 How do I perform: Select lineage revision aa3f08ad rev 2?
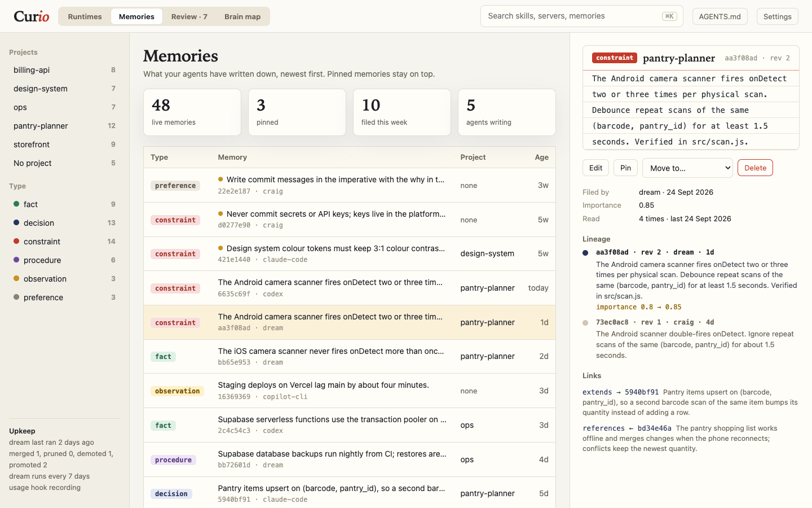(655, 252)
